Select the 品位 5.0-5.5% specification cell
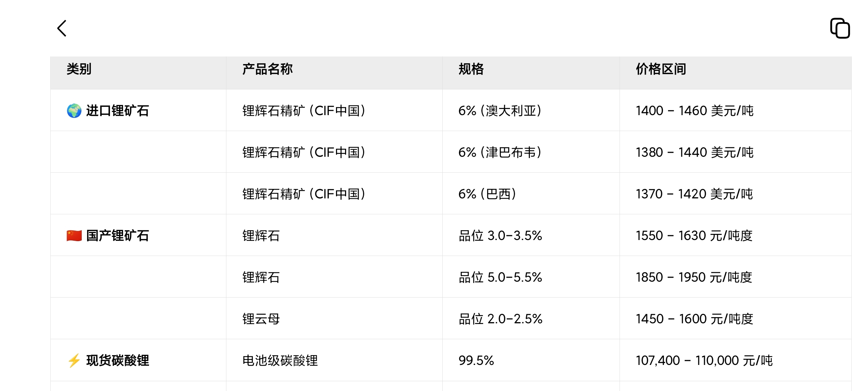868x391 pixels. click(500, 277)
